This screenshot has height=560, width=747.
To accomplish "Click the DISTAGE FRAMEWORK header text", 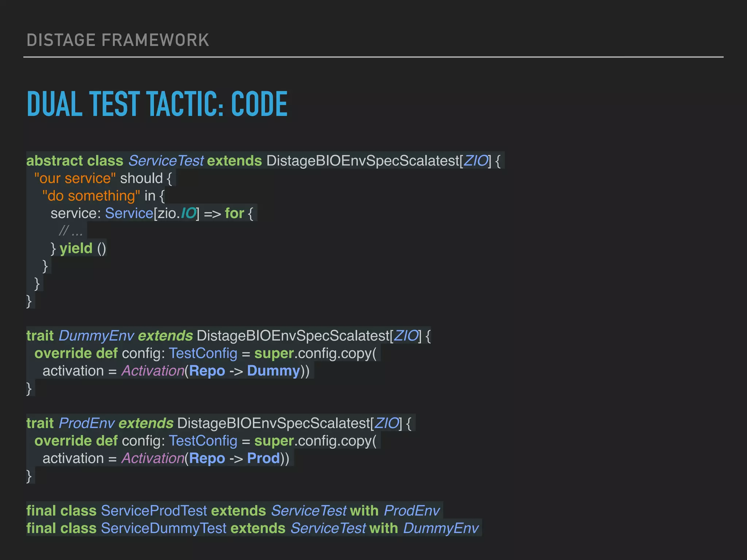I will pos(118,40).
